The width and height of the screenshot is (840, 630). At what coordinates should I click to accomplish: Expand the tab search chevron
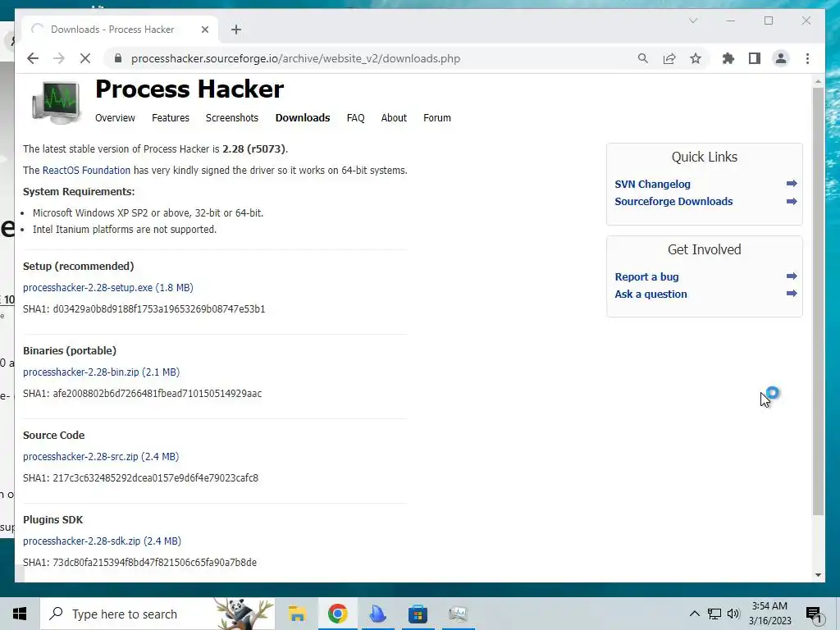click(x=692, y=21)
